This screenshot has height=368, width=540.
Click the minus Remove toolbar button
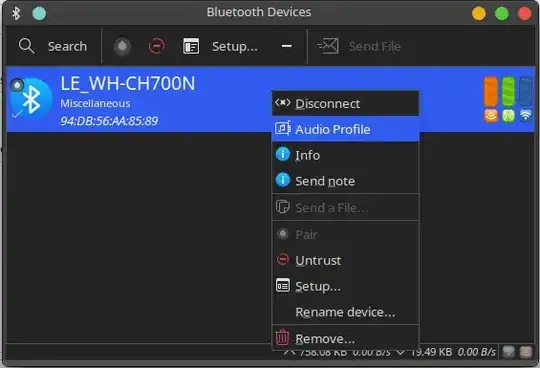click(x=287, y=46)
